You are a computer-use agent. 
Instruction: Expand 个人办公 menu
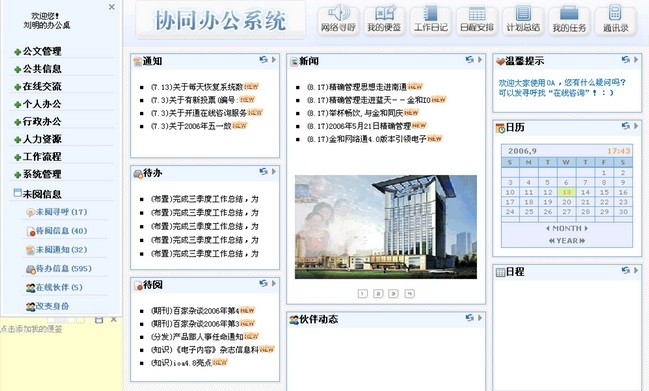click(x=38, y=104)
